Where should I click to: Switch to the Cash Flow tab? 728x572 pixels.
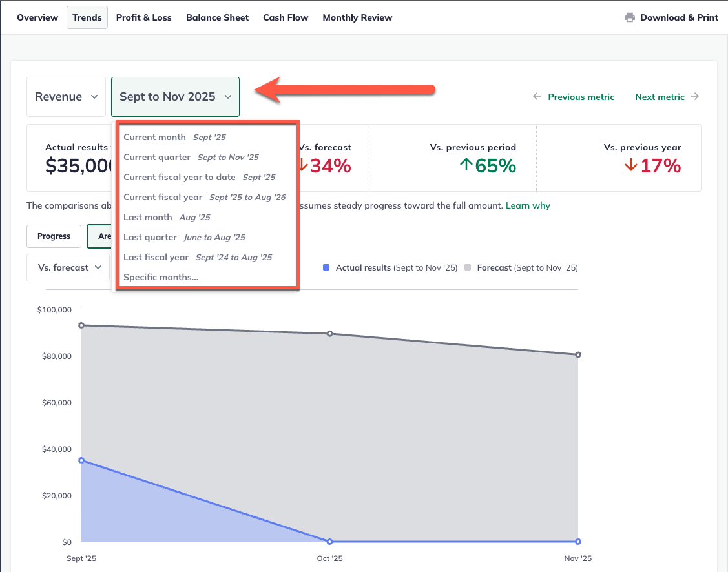[286, 17]
